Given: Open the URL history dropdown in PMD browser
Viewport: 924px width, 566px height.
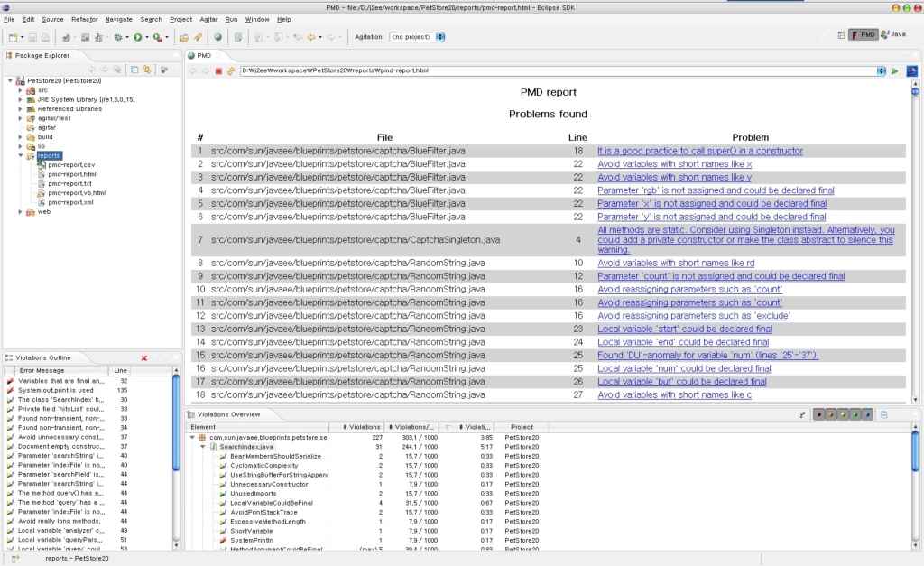Looking at the screenshot, I should 881,70.
